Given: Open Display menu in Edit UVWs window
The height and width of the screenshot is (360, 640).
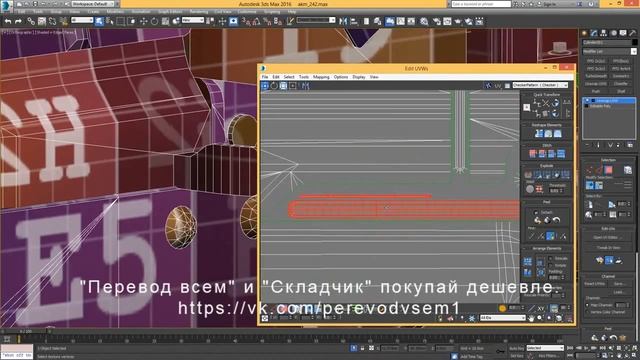Looking at the screenshot, I should pos(359,77).
